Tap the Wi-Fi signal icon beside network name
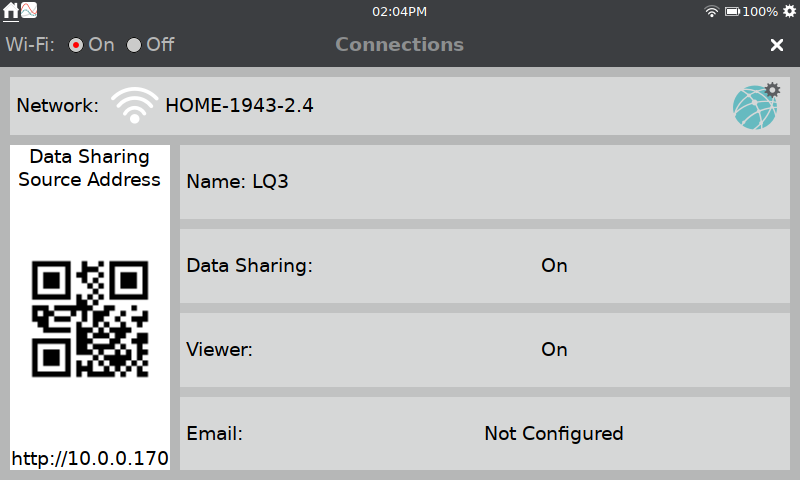This screenshot has height=480, width=800. pyautogui.click(x=135, y=105)
